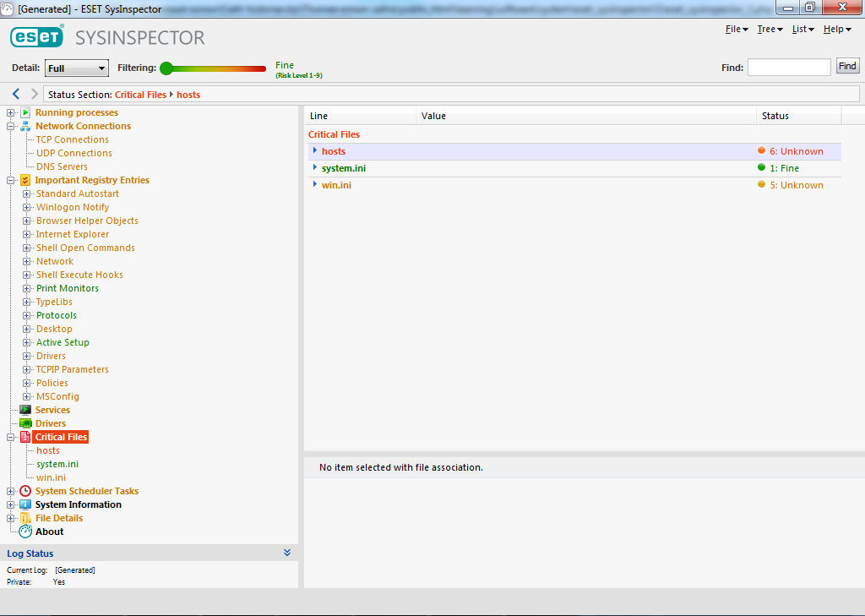The height and width of the screenshot is (616, 865).
Task: Select the system.ini row in list
Action: 344,168
